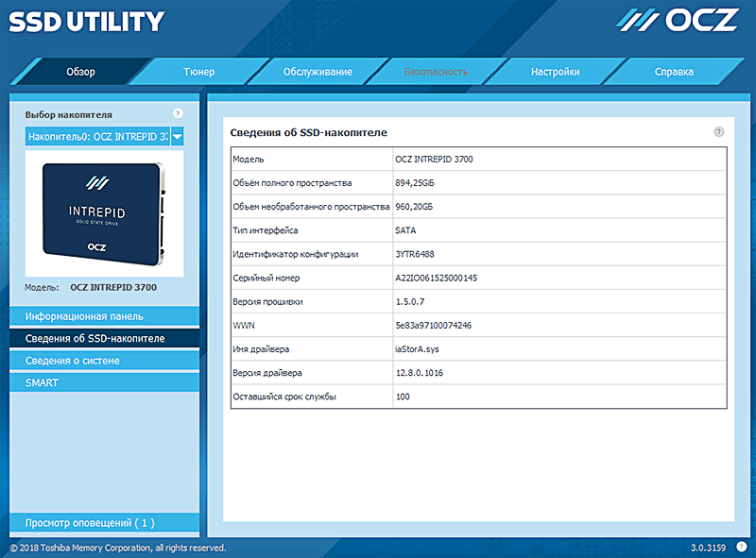Open the Настройки tab
The image size is (756, 558).
pos(555,72)
